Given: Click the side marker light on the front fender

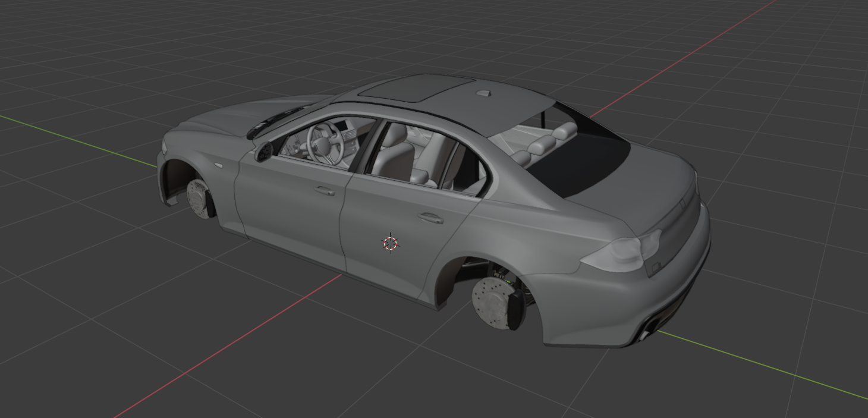Looking at the screenshot, I should (219, 164).
